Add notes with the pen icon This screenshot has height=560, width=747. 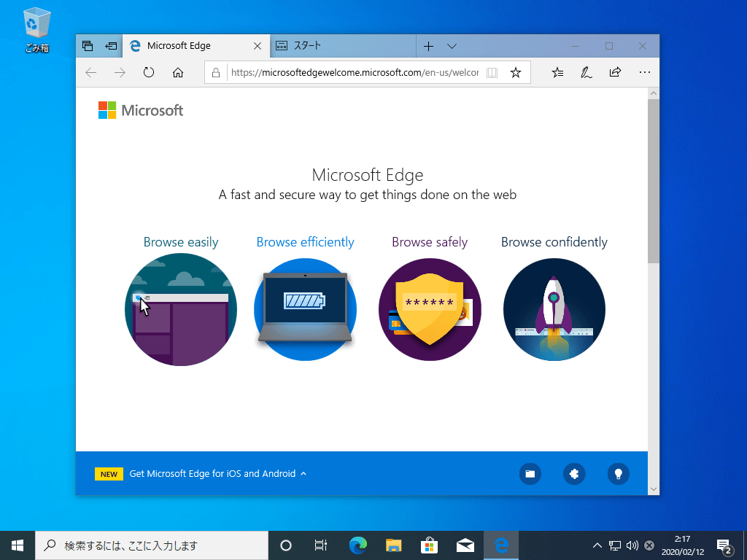pyautogui.click(x=587, y=72)
